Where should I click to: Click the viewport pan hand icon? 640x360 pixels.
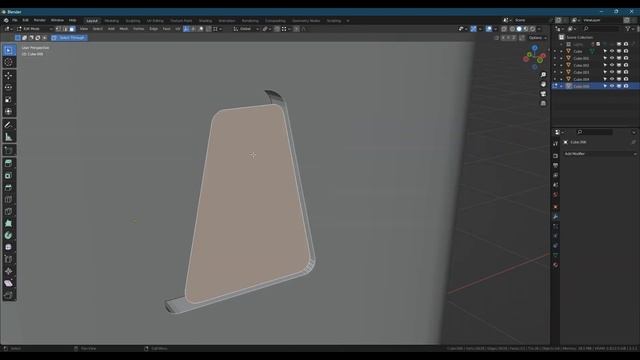point(543,84)
